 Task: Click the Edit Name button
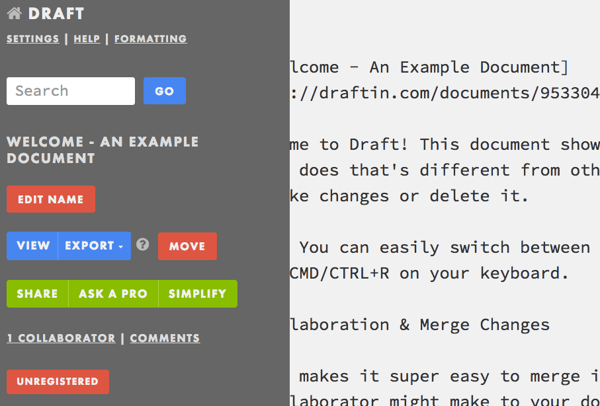point(51,199)
